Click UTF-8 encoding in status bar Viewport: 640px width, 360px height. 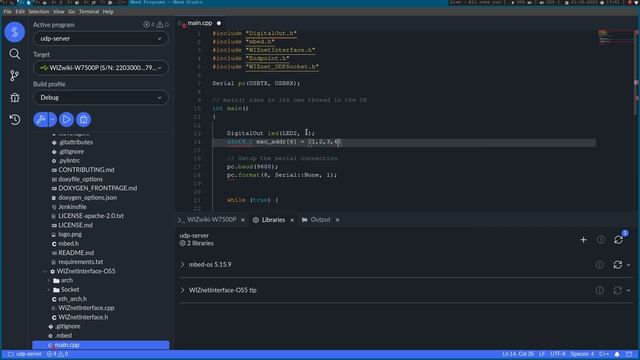tap(558, 354)
